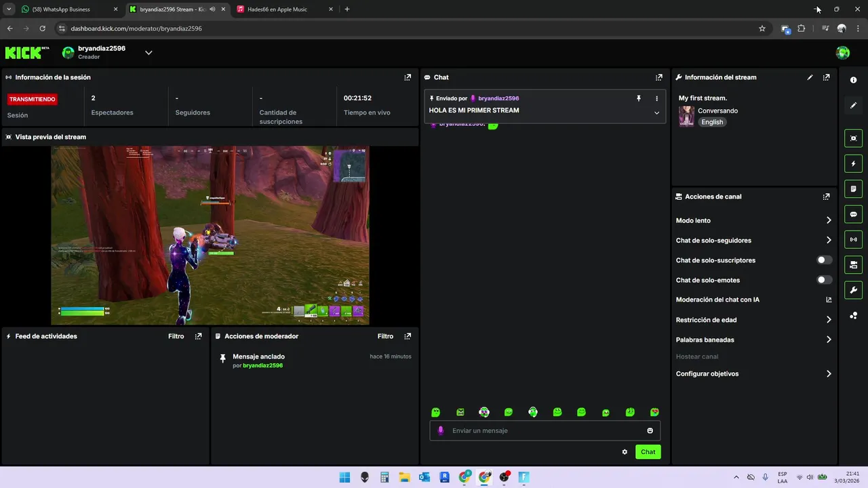Toggle the notes document widget in sidebar
The image size is (868, 488).
[853, 188]
